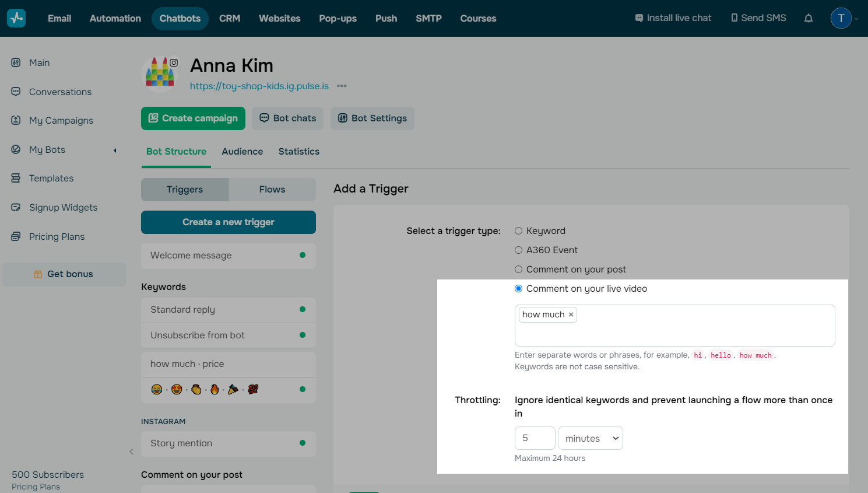Viewport: 868px width, 493px height.
Task: Choose Comment on your post option
Action: [518, 270]
